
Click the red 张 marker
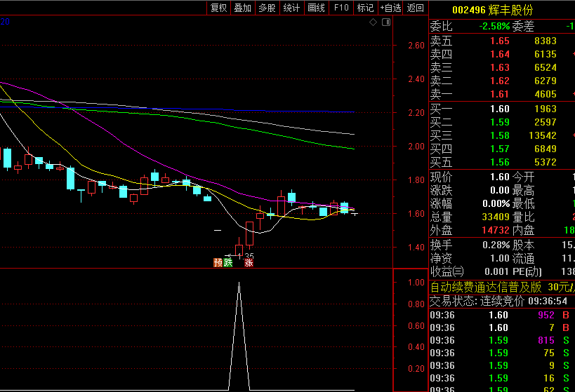coord(249,262)
